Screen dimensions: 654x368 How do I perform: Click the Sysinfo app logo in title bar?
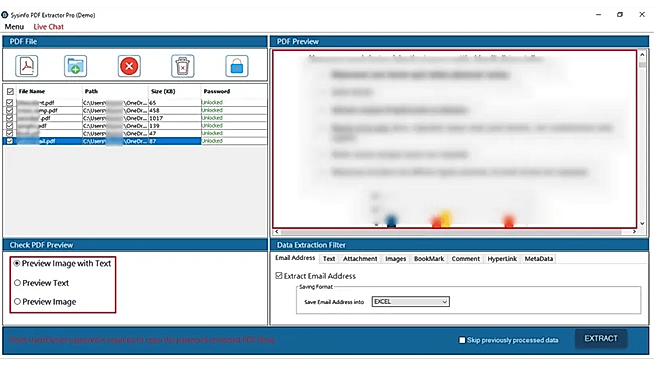(x=5, y=15)
